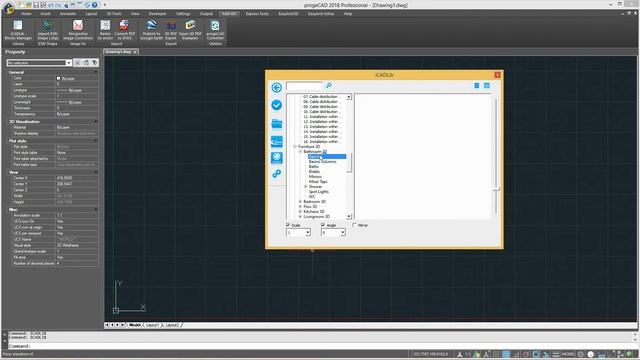Open the progeCAD application menu logo
Image resolution: width=640 pixels, height=360 pixels.
click(8, 8)
